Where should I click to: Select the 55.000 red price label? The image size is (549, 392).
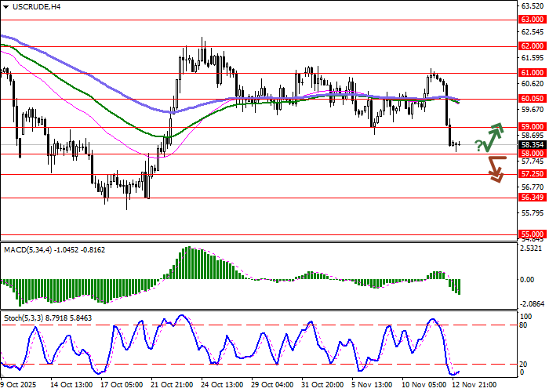pyautogui.click(x=532, y=234)
